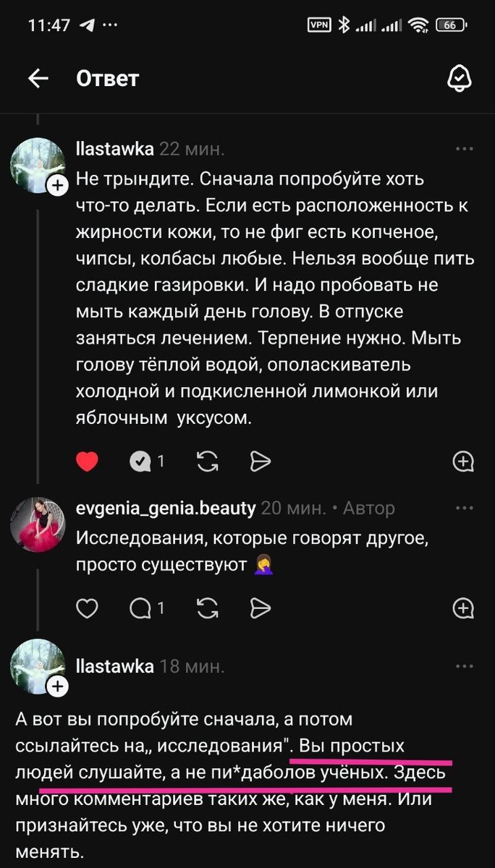Open the status bar ellipsis menu next to clock
Screen dimensions: 495x868
coord(109,24)
